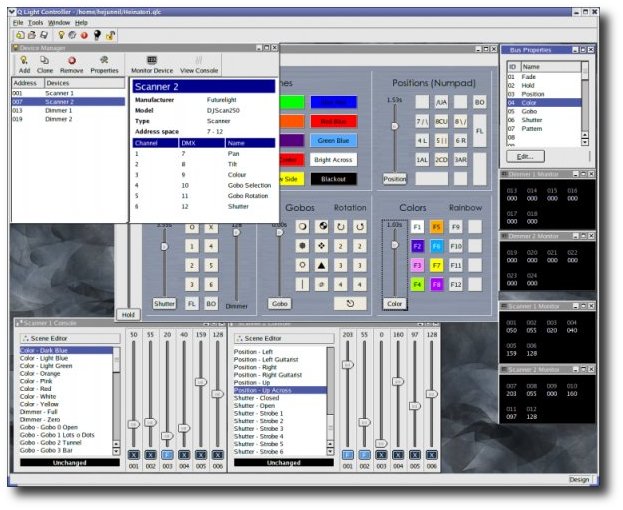The image size is (623, 510).
Task: Click the Save icon in main toolbar
Action: coord(44,35)
